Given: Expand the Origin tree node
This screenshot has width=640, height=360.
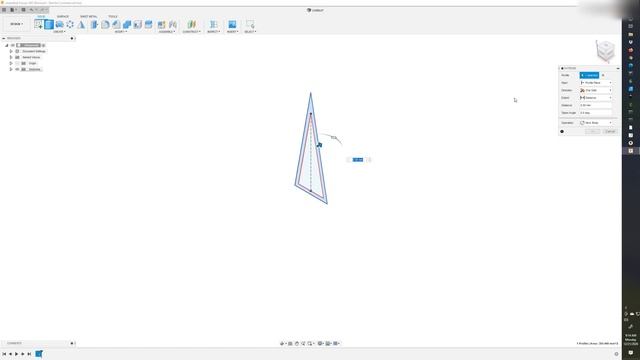Looking at the screenshot, I should 11,63.
